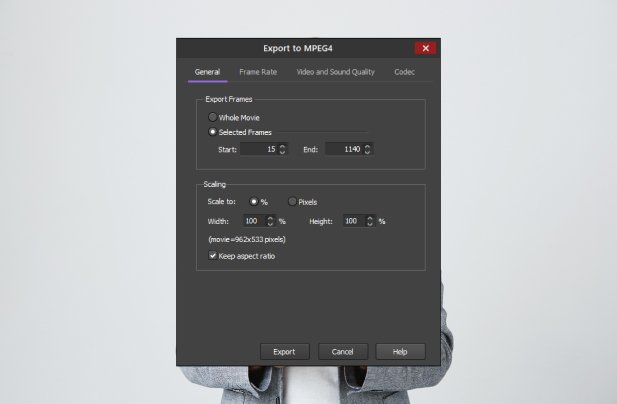This screenshot has height=404, width=617.
Task: Switch to the General tab
Action: coord(207,72)
